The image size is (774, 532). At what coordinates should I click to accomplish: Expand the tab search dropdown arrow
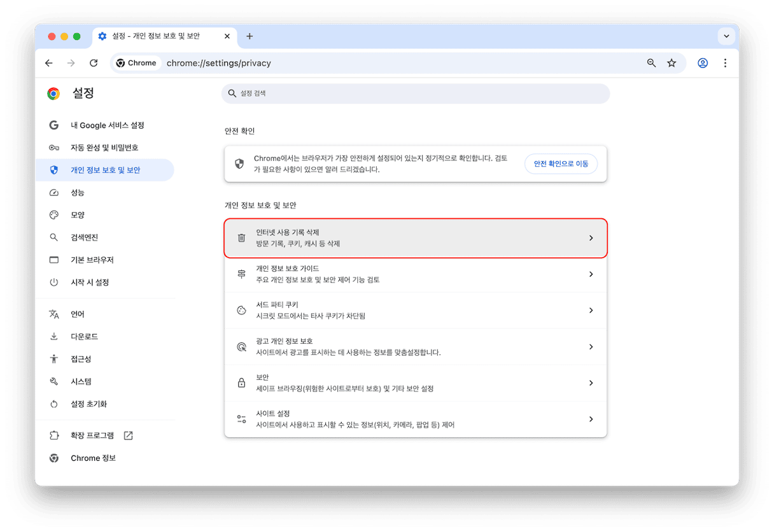[x=726, y=36]
